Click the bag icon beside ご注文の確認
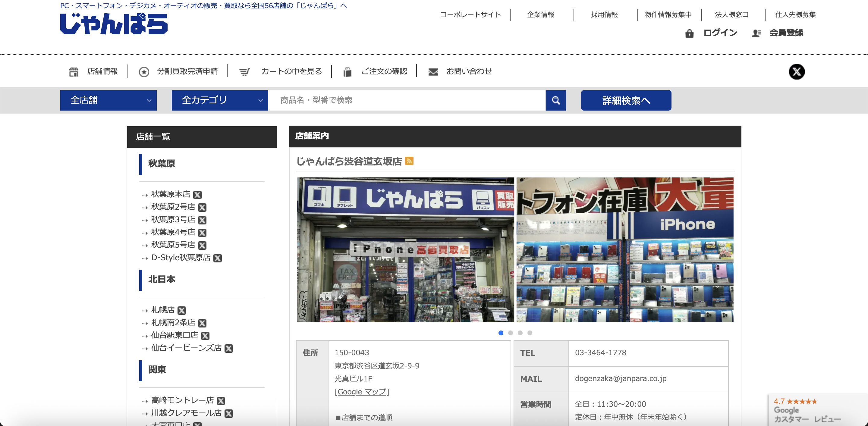The width and height of the screenshot is (868, 426). click(x=348, y=71)
